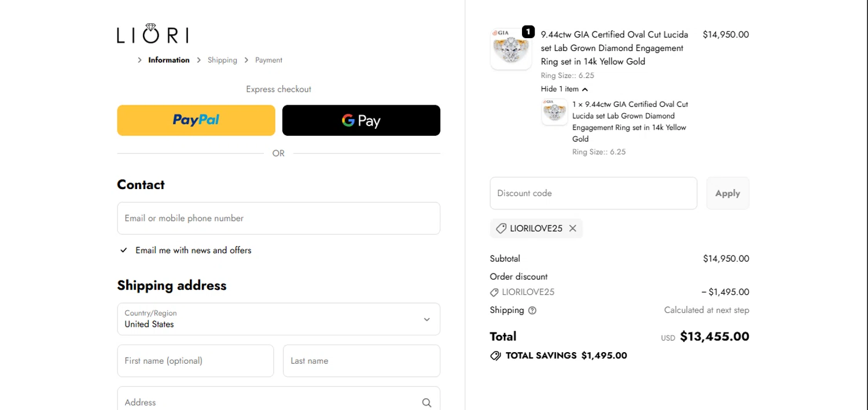
Task: Click the smaller ring thumbnail in item list
Action: point(554,112)
